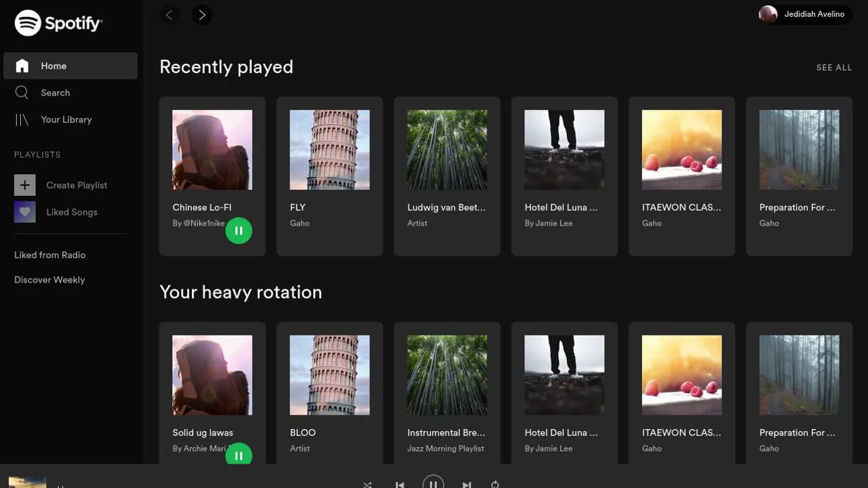Skip to the previous track
The height and width of the screenshot is (488, 868).
point(400,485)
